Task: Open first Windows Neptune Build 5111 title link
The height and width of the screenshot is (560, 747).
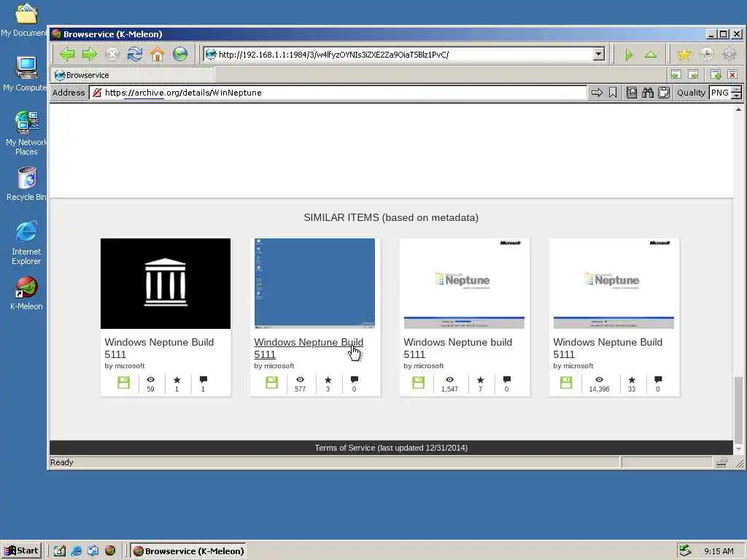Action: click(159, 348)
